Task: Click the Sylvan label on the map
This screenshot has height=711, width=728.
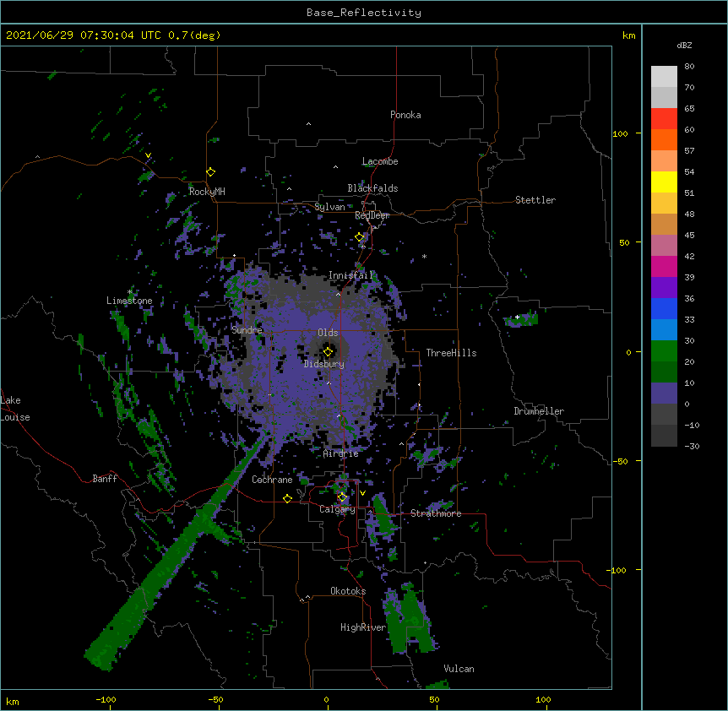Action: pos(329,207)
